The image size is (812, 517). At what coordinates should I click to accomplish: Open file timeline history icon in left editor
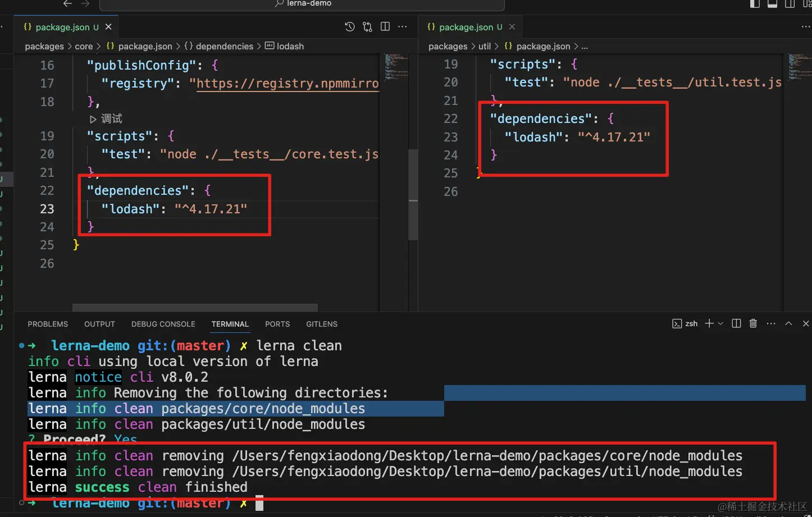tap(349, 26)
